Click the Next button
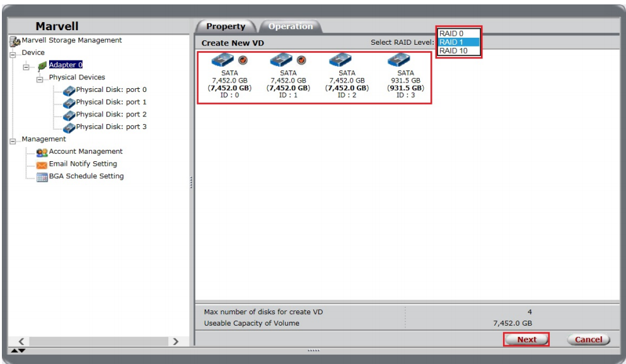The width and height of the screenshot is (626, 364). click(526, 339)
